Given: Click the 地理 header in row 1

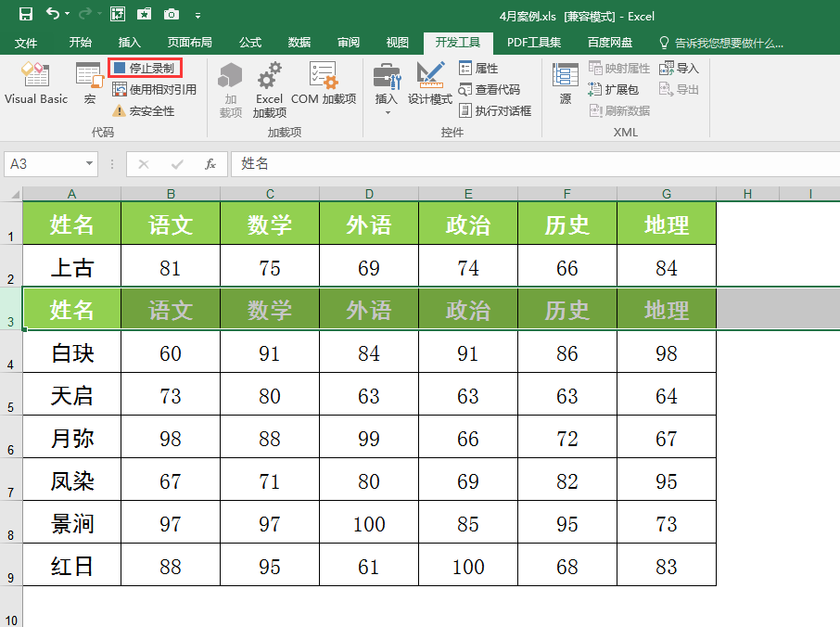Looking at the screenshot, I should tap(667, 224).
